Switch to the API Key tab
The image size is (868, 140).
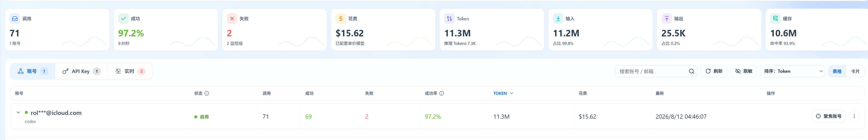click(x=81, y=71)
